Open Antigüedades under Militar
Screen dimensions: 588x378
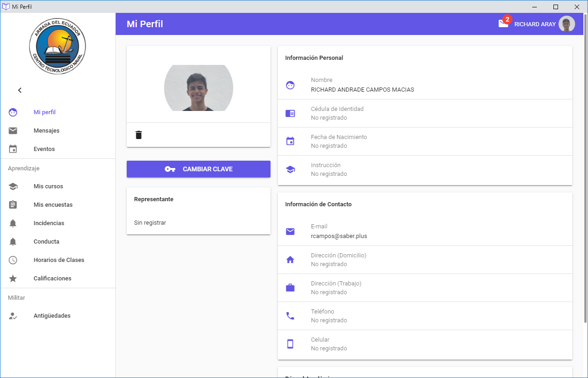click(x=52, y=316)
